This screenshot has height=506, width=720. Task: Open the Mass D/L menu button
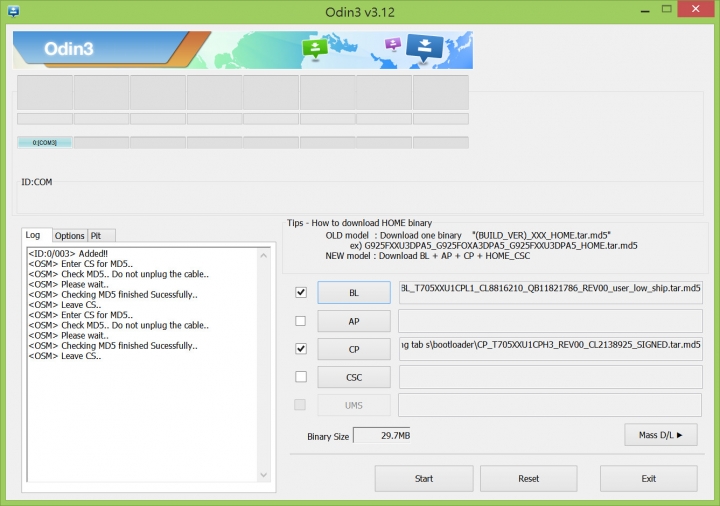(x=660, y=435)
